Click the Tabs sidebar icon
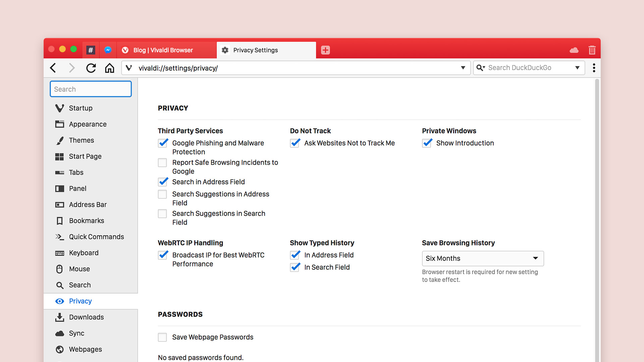 click(x=59, y=173)
